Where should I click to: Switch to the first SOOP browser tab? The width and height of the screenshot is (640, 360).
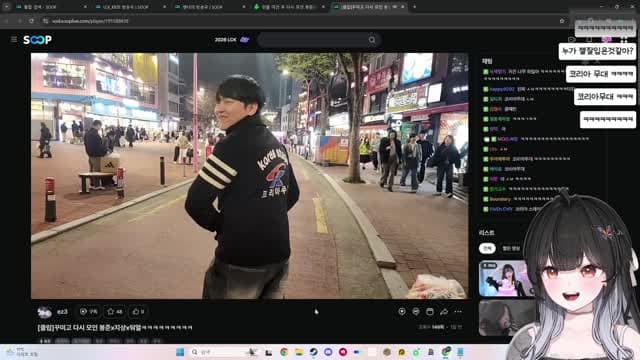[51, 7]
